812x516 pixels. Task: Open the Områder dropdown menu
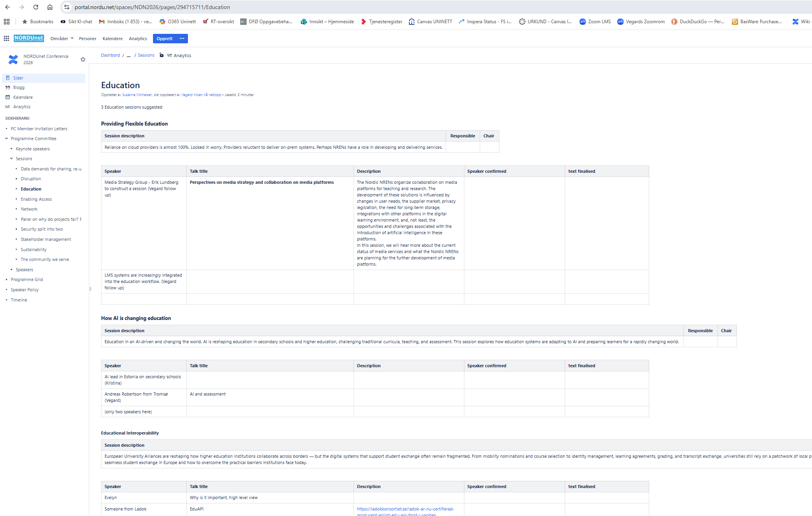click(62, 39)
